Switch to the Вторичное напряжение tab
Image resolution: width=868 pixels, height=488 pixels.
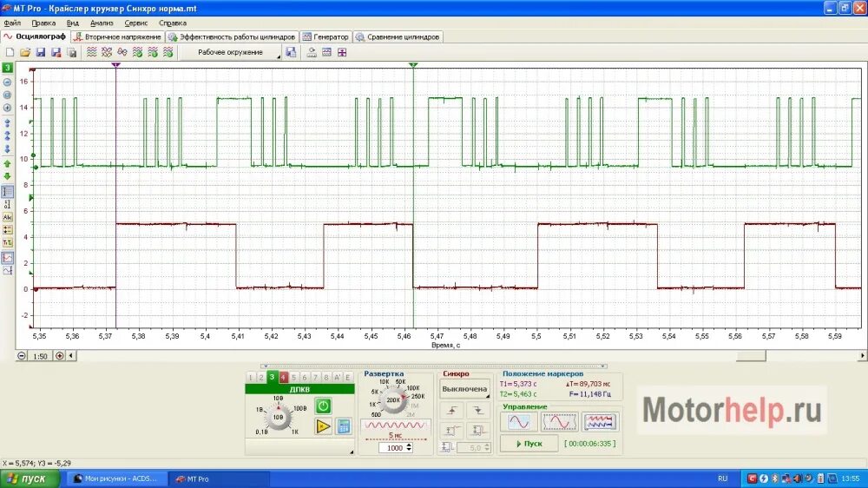coord(117,36)
